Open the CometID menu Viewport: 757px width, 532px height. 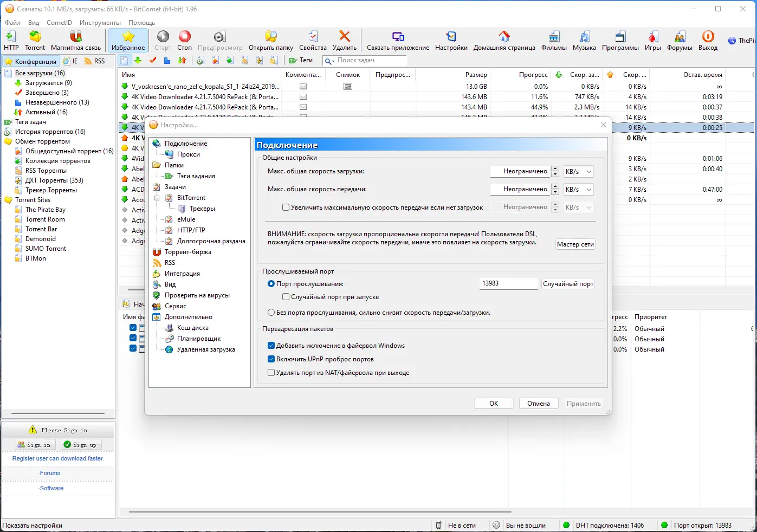(59, 23)
